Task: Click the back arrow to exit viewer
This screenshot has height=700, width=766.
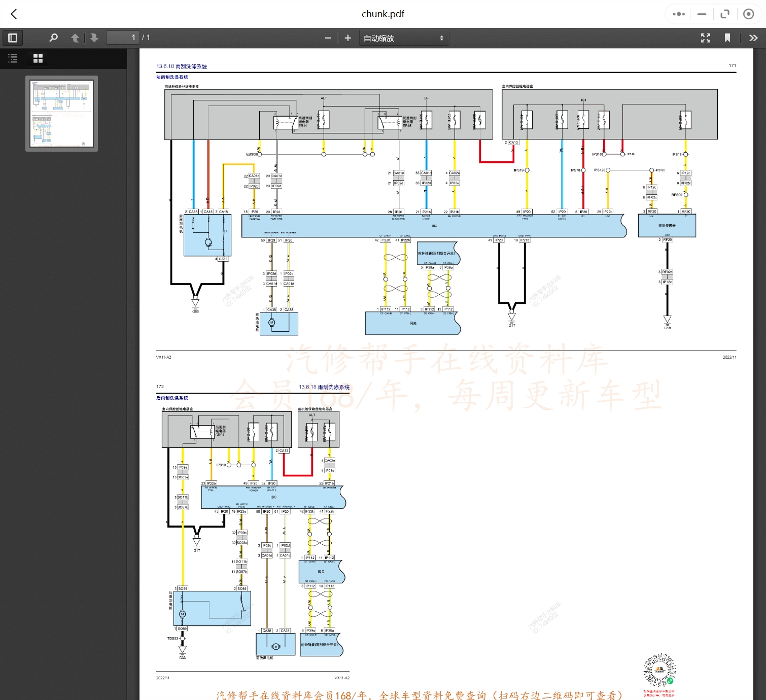Action: (x=14, y=14)
